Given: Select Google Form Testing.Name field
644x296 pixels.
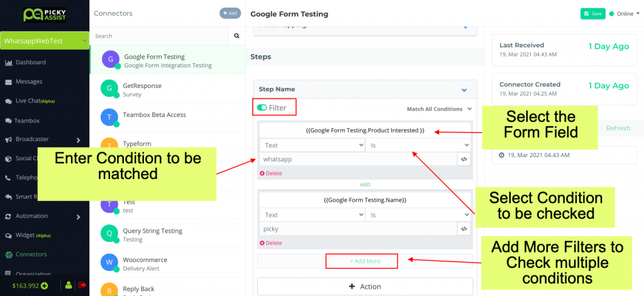Looking at the screenshot, I should click(x=365, y=200).
